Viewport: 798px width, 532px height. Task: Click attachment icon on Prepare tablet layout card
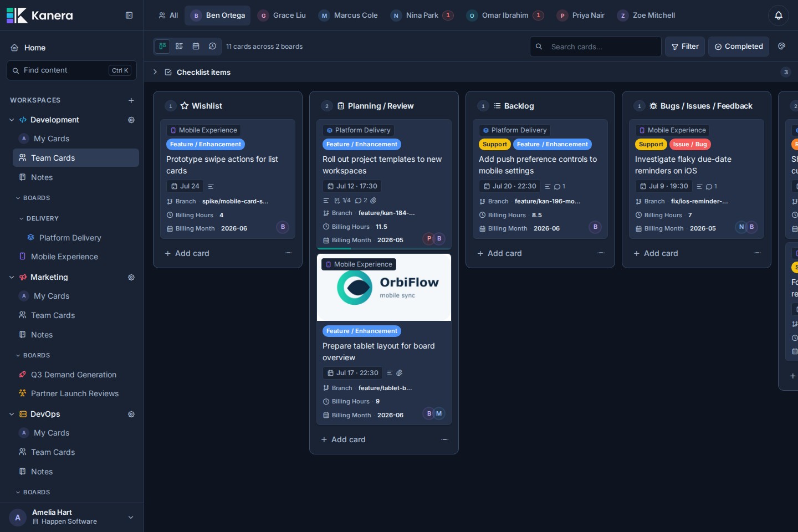pyautogui.click(x=399, y=373)
